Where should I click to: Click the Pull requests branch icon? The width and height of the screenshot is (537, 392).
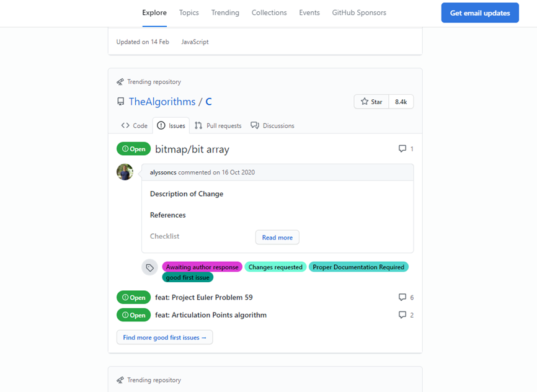click(198, 125)
